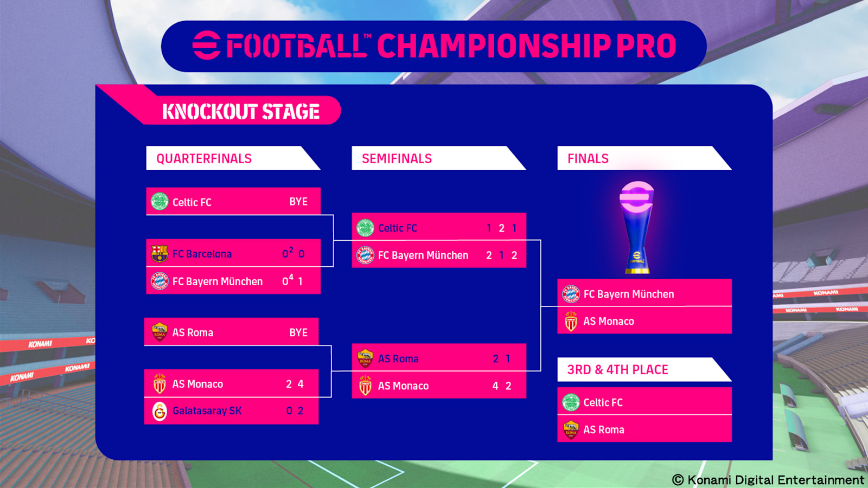868x488 pixels.
Task: Select the QUARTERFINALS header tab
Action: point(233,158)
